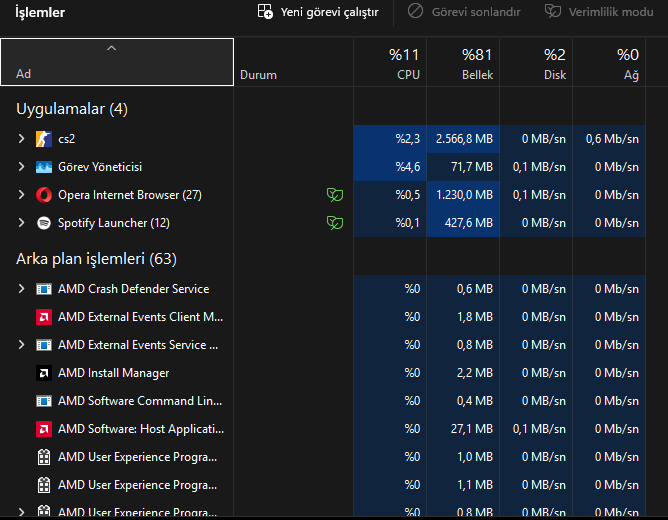This screenshot has width=668, height=520.
Task: Expand the Spotify Launcher (12) group
Action: tap(21, 223)
